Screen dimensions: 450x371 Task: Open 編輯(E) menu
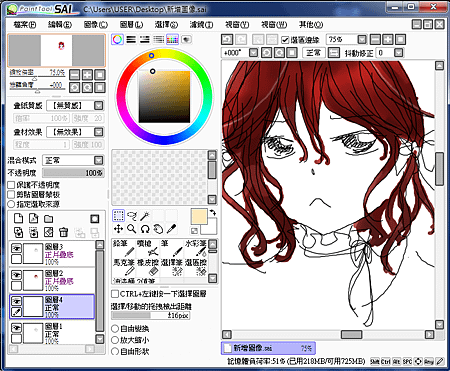point(60,24)
